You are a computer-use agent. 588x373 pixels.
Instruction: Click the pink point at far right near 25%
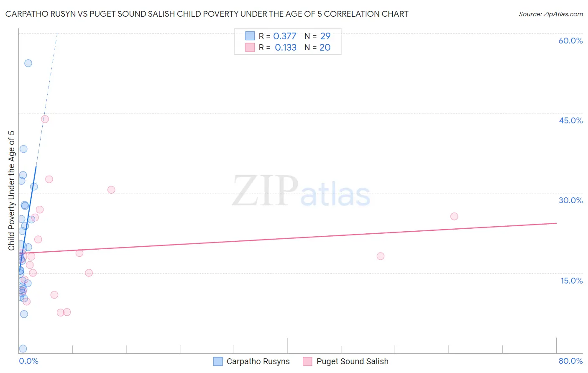pos(454,216)
